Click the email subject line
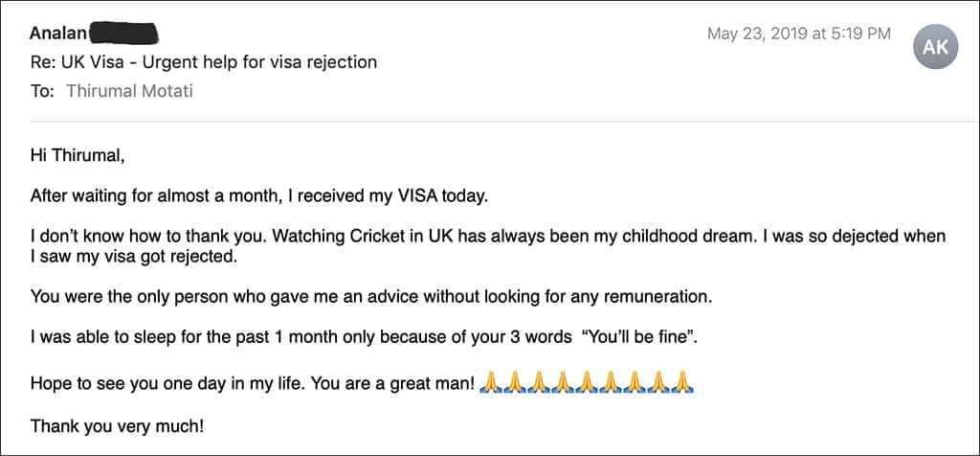Image resolution: width=980 pixels, height=456 pixels. pos(204,62)
